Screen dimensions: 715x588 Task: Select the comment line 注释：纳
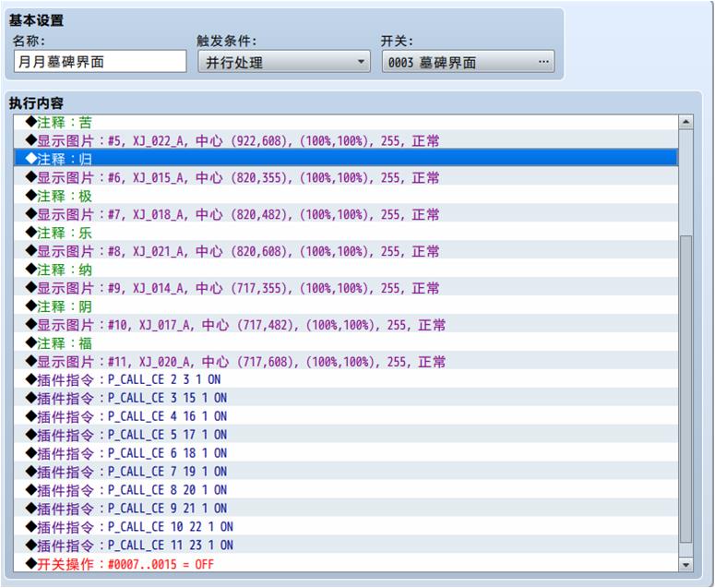pos(346,270)
